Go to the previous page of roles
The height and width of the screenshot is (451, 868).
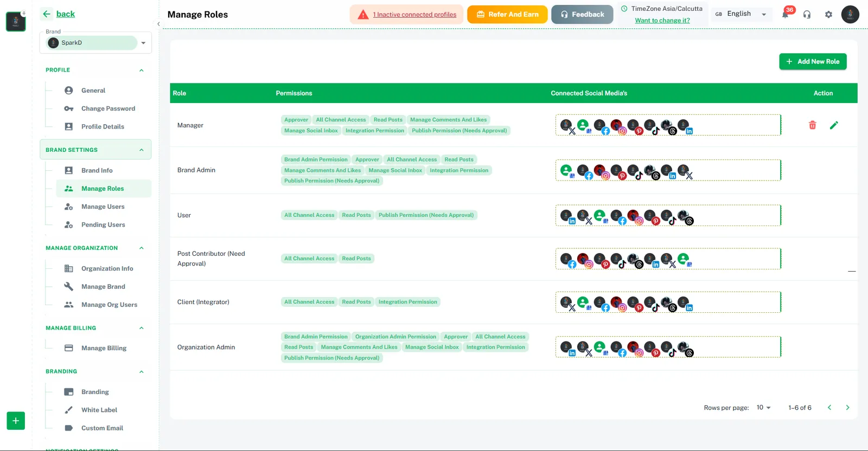[829, 408]
